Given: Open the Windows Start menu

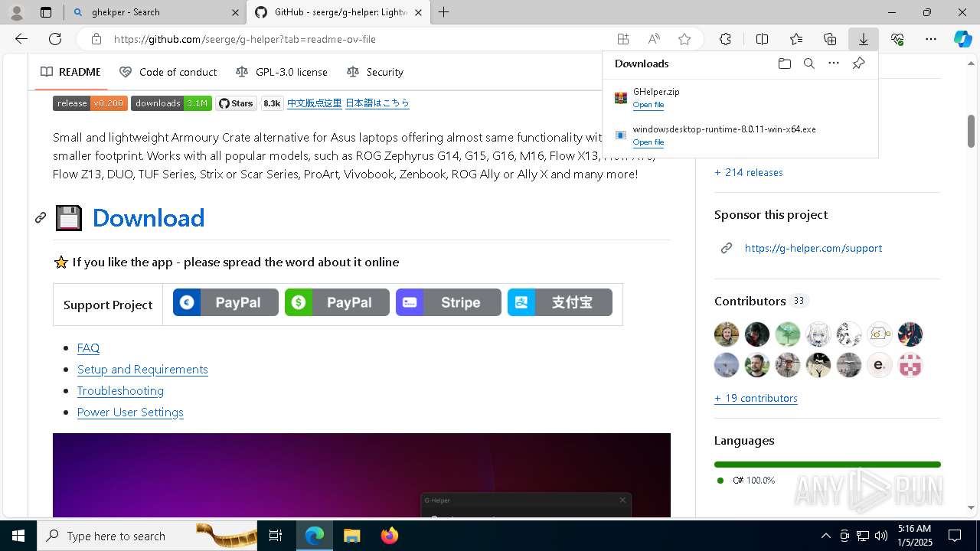Looking at the screenshot, I should tap(18, 536).
